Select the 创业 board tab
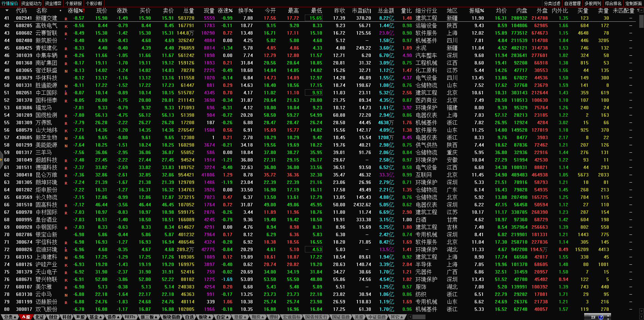644x320 pixels. tap(53, 317)
